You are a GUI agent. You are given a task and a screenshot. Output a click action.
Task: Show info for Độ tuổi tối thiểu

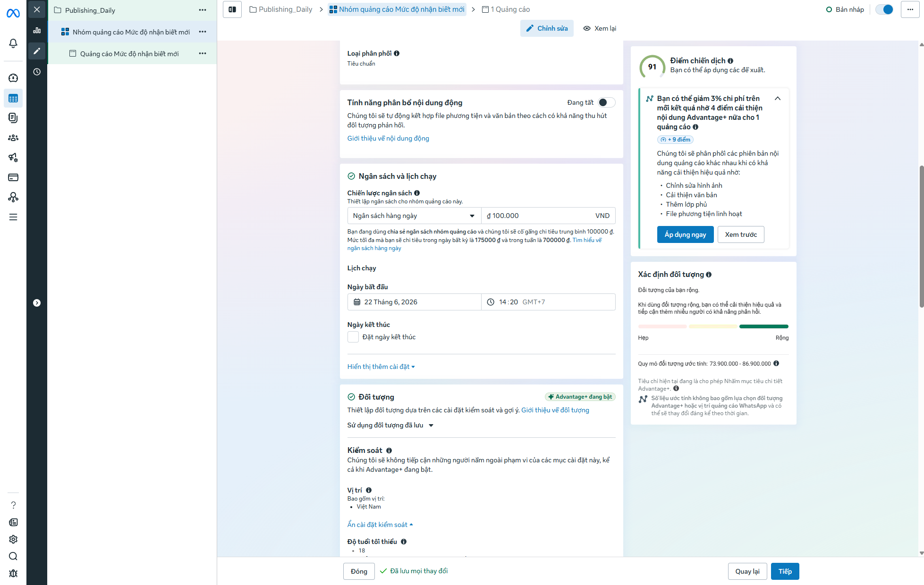click(404, 542)
